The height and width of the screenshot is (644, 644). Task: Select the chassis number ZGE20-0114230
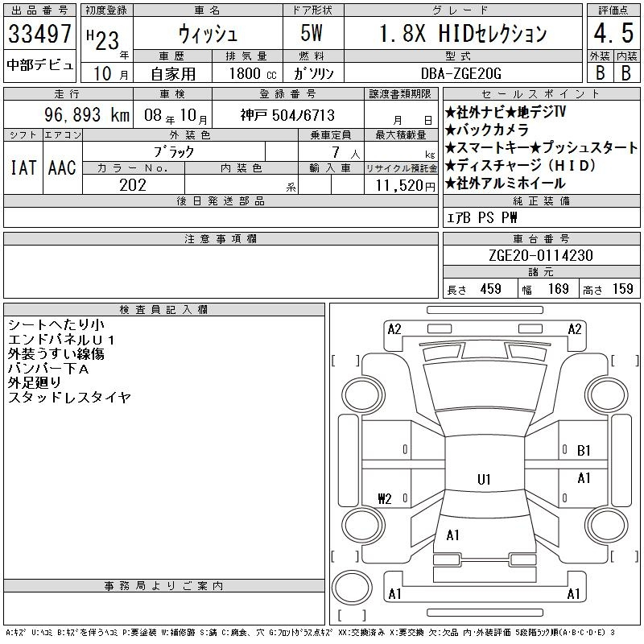tap(541, 255)
